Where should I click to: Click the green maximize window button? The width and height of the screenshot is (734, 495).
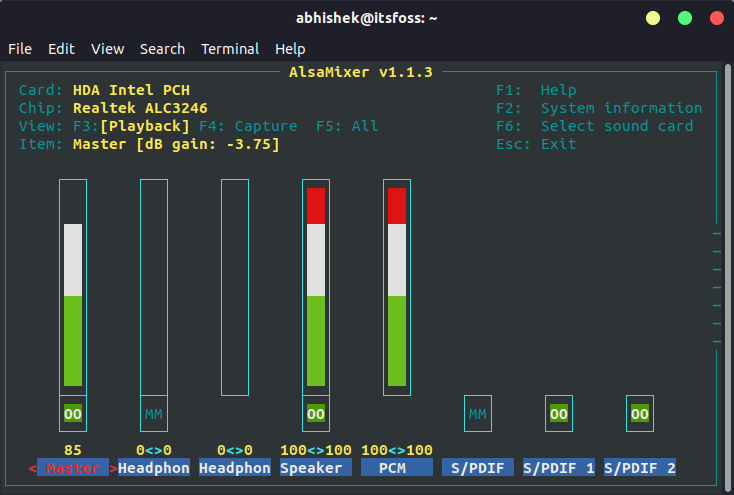click(685, 18)
